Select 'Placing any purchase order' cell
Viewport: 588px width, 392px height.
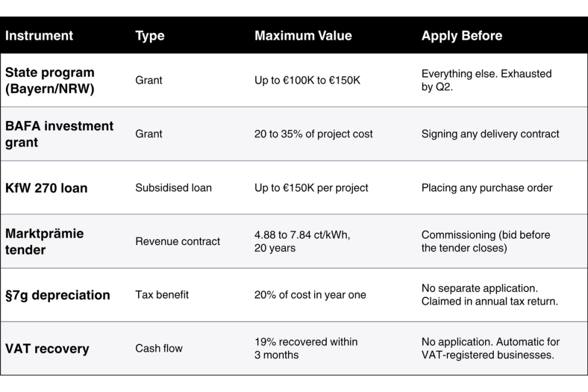pyautogui.click(x=487, y=187)
